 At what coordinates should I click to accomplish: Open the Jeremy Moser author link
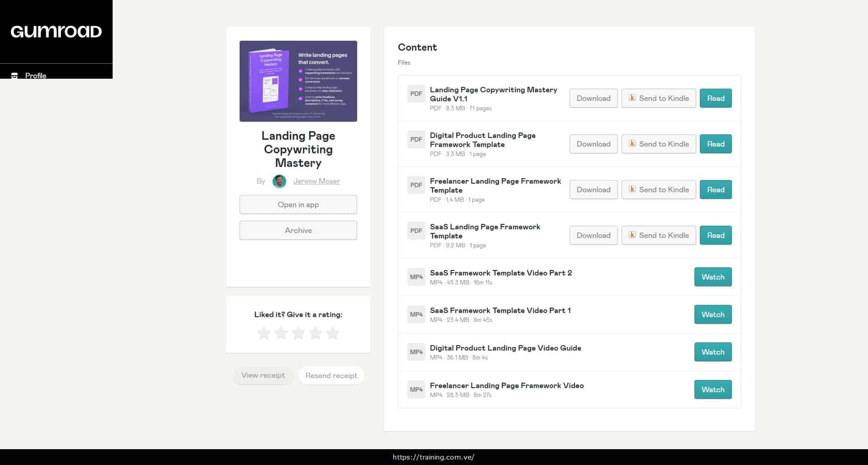click(x=316, y=181)
